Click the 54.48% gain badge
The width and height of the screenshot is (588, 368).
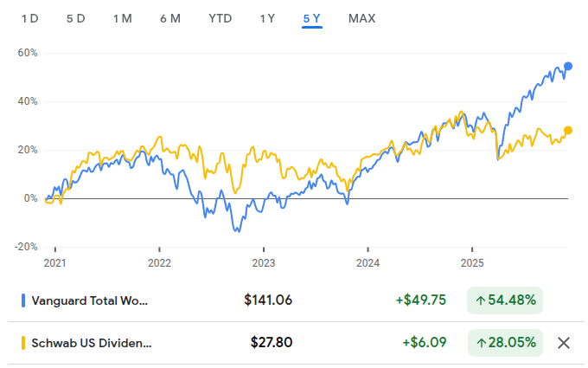click(505, 300)
